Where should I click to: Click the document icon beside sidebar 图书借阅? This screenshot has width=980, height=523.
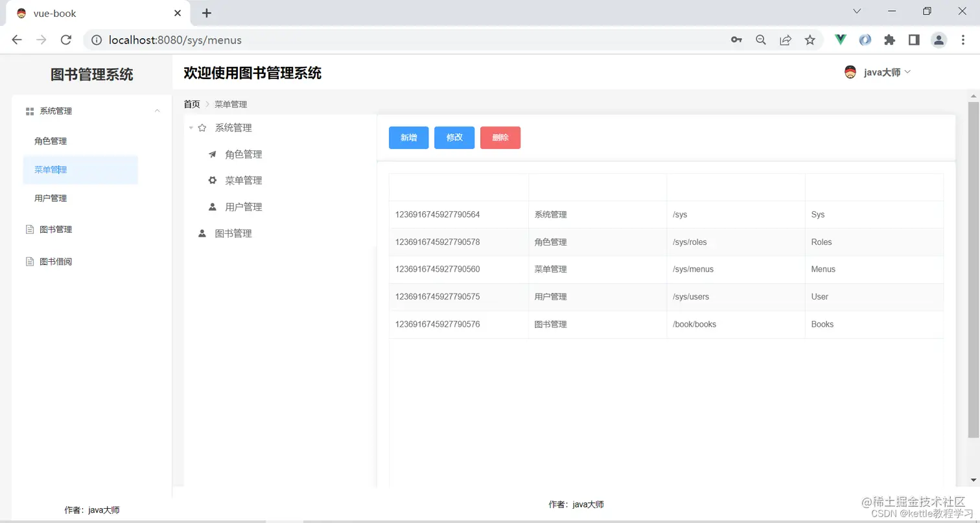tap(29, 261)
